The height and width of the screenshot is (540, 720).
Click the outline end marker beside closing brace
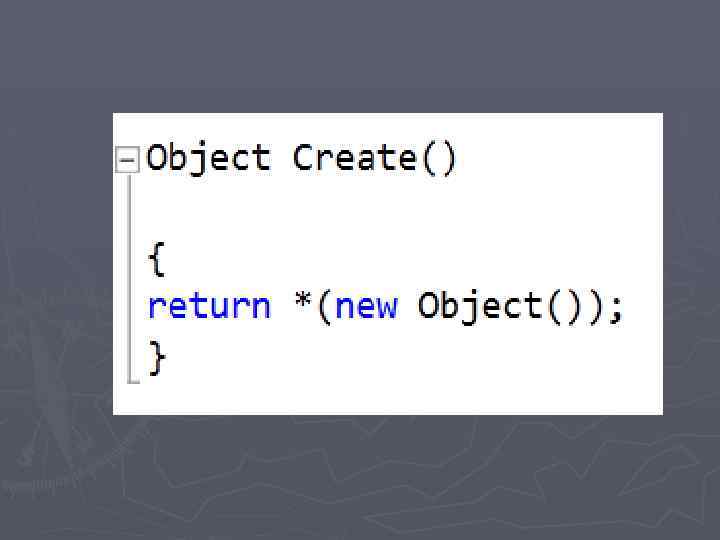pos(132,380)
